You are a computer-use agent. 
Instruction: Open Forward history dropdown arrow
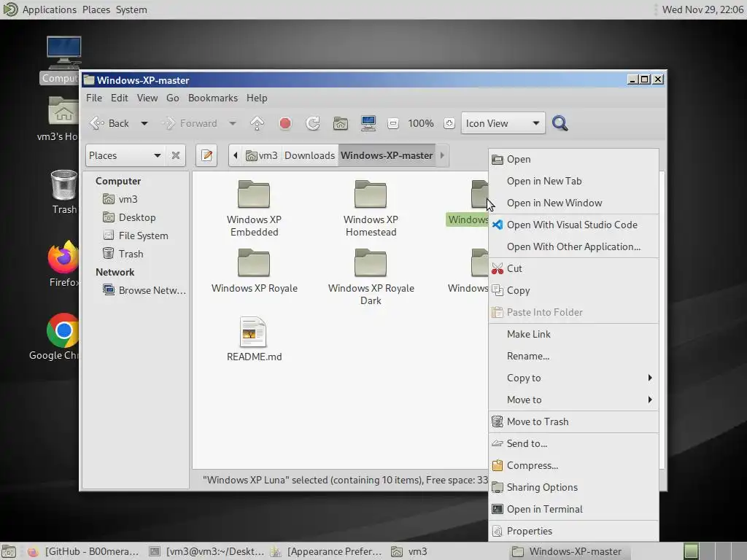click(x=233, y=123)
